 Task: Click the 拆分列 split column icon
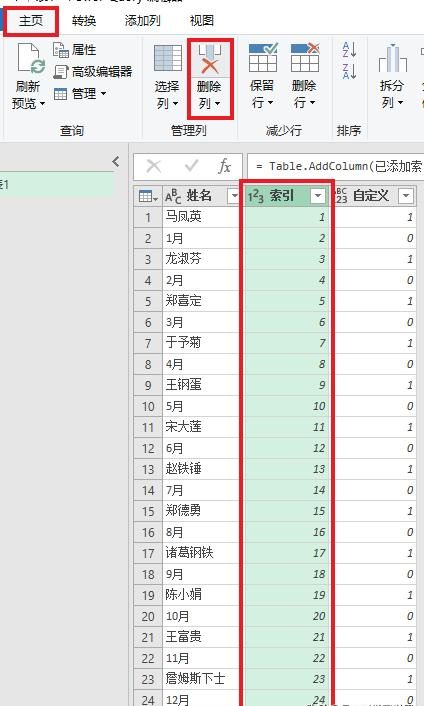coord(392,59)
